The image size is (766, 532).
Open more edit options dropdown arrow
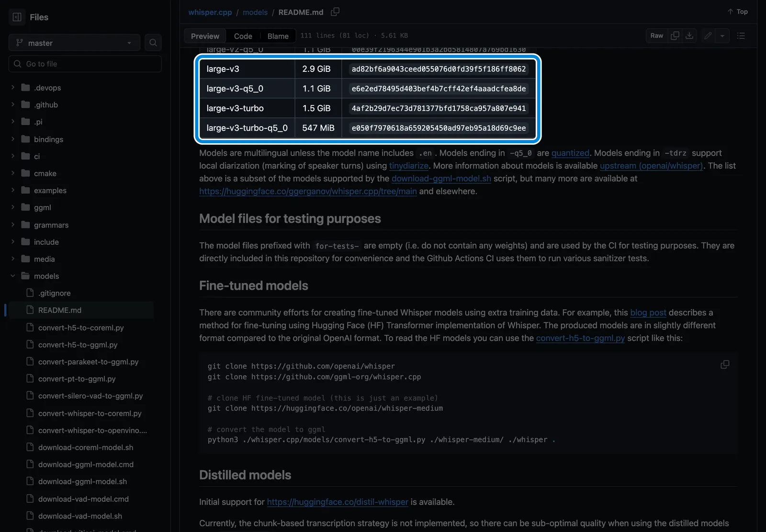pyautogui.click(x=722, y=35)
